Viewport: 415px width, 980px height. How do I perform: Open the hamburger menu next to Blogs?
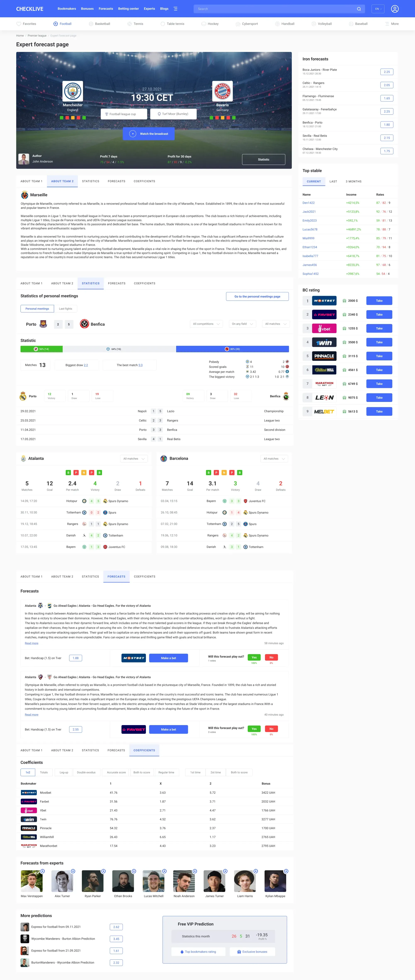(x=175, y=8)
